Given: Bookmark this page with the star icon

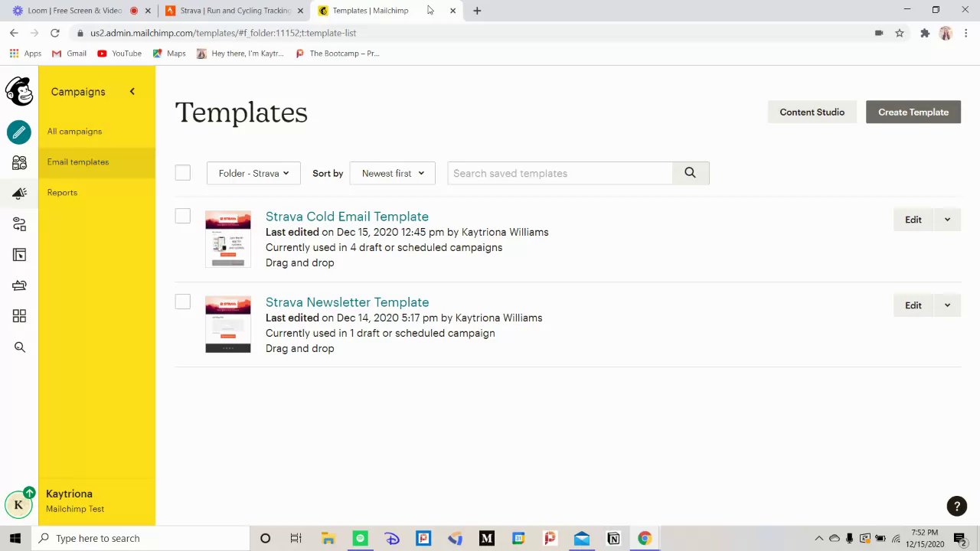Looking at the screenshot, I should point(900,33).
